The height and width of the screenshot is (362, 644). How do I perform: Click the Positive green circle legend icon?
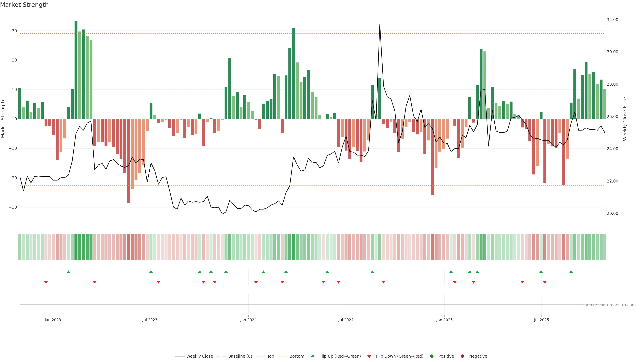432,356
